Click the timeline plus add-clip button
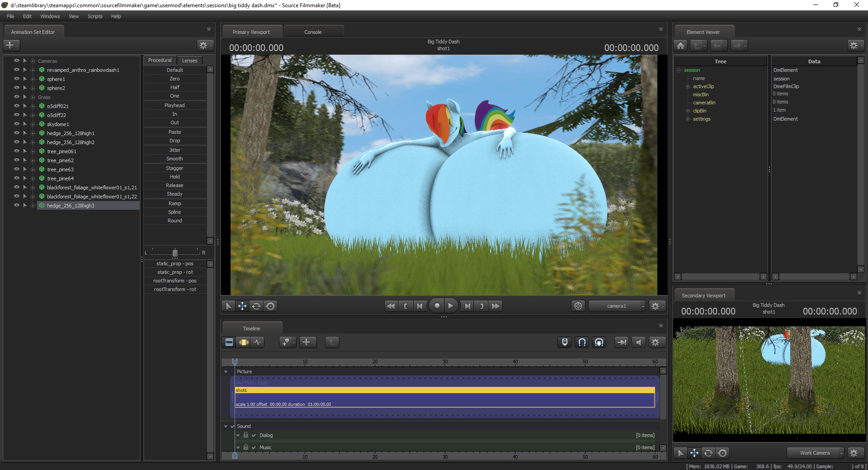The image size is (868, 470). [308, 342]
